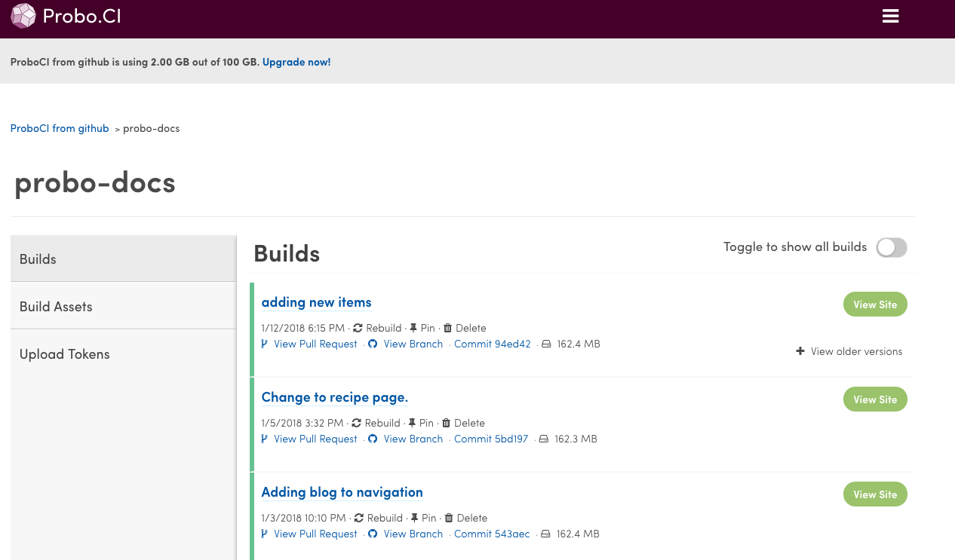Click pull request icon in "adding new items" row

click(x=265, y=344)
